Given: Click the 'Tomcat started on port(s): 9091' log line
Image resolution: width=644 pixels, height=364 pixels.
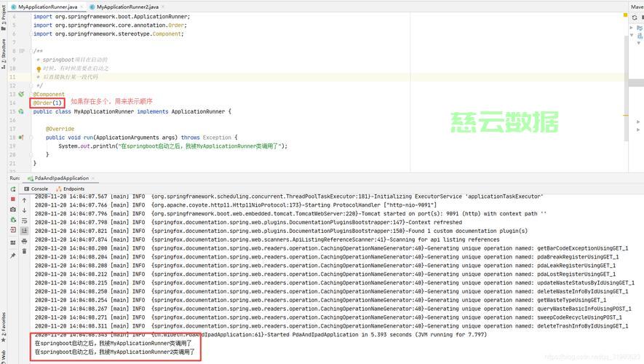Looking at the screenshot, I should pyautogui.click(x=291, y=213).
